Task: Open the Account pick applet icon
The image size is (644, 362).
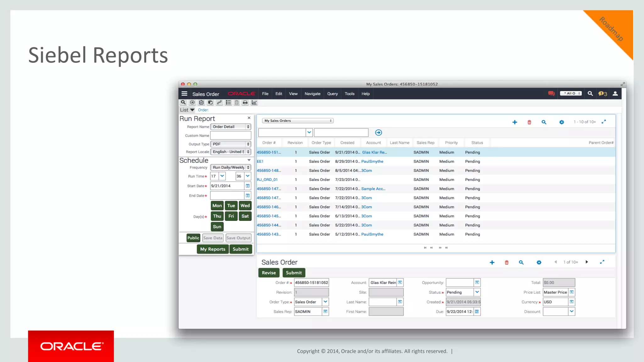Action: (400, 282)
